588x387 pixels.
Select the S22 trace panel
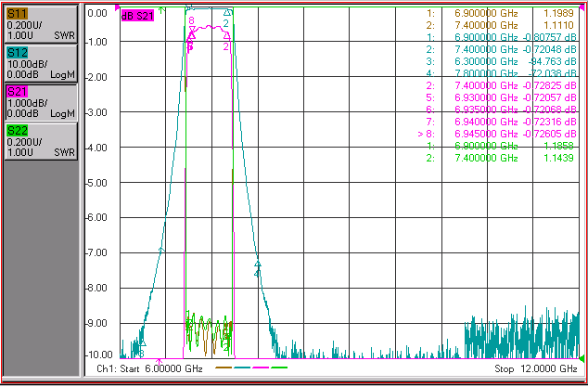click(41, 141)
